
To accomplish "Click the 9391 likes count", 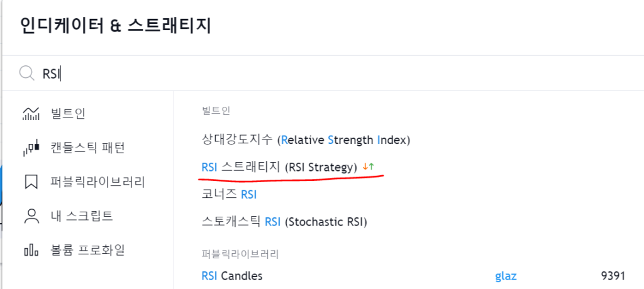I will pos(613,276).
